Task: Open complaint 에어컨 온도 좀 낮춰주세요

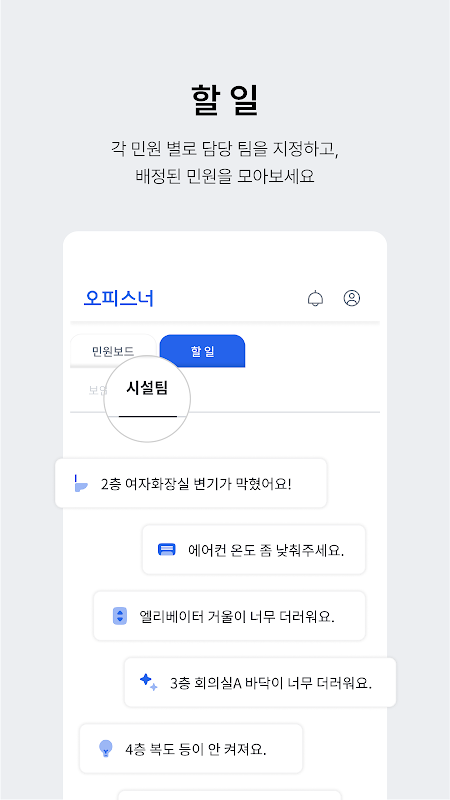Action: tap(254, 549)
